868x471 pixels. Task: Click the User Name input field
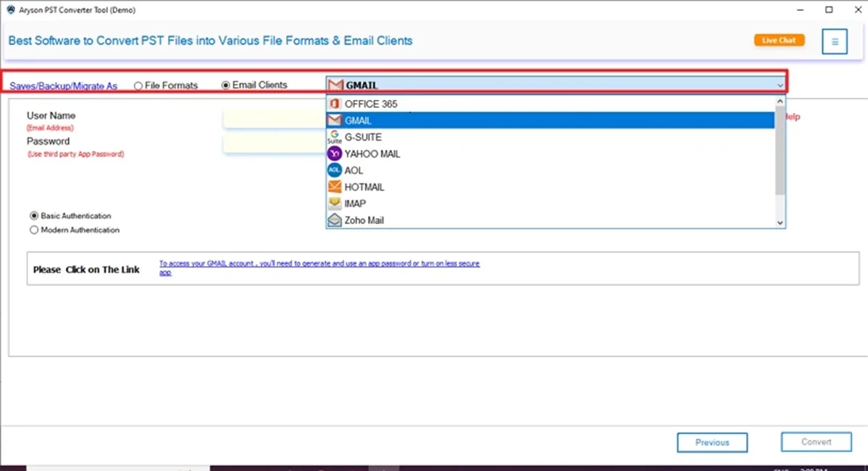pyautogui.click(x=275, y=118)
